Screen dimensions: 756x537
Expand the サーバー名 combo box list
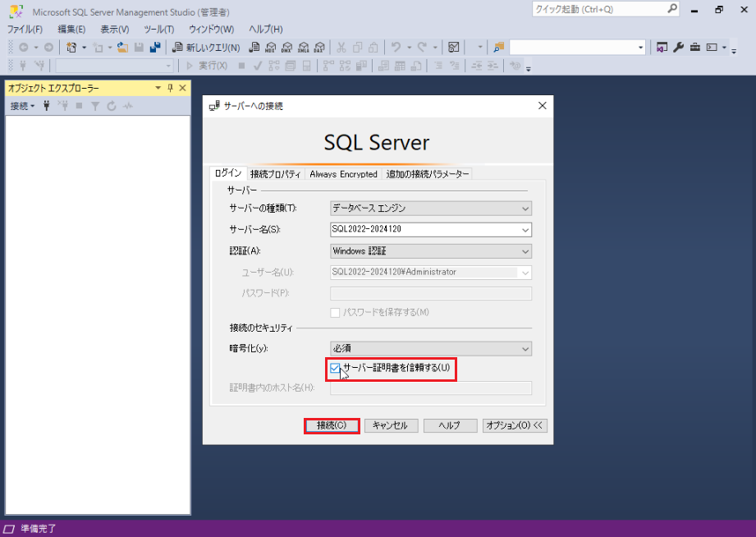pyautogui.click(x=525, y=230)
